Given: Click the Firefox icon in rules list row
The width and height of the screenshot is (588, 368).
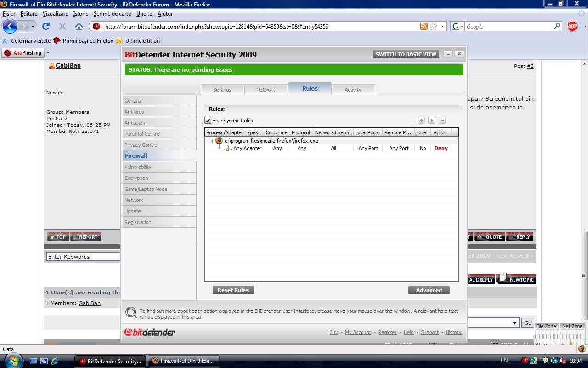Looking at the screenshot, I should [x=219, y=141].
